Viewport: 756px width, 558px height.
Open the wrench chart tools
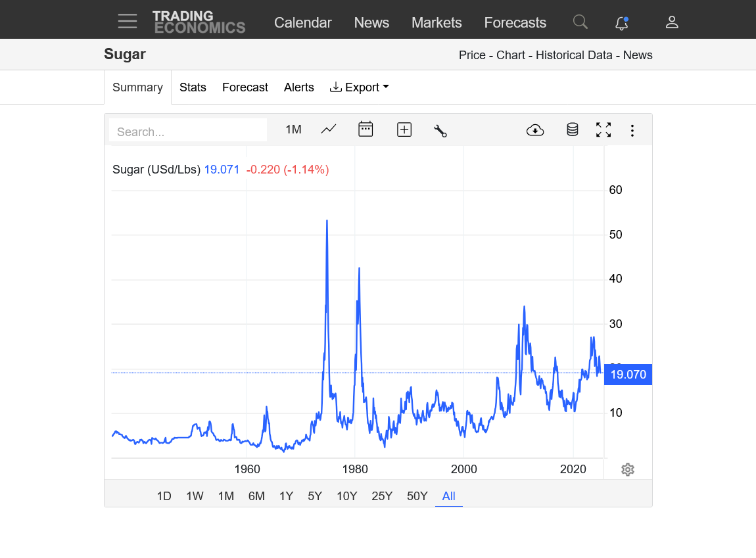[x=440, y=130]
